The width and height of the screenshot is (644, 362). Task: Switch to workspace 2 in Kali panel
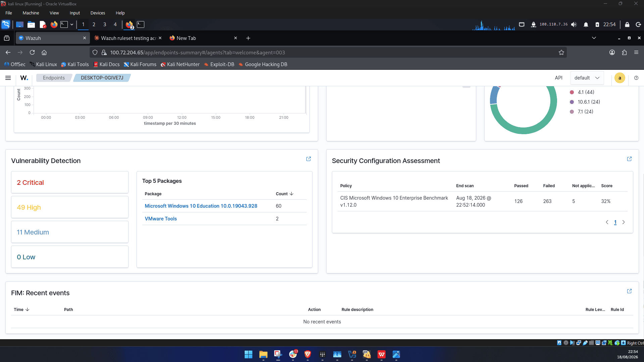click(94, 24)
